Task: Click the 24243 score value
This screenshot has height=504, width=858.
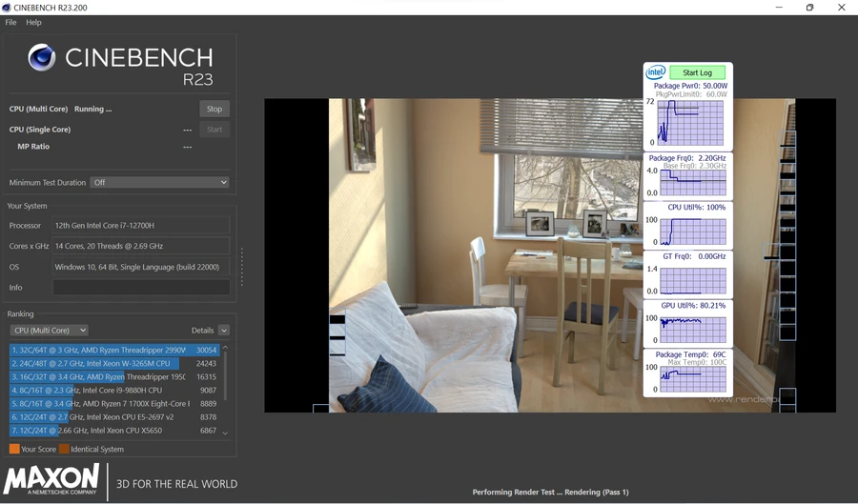Action: click(206, 363)
